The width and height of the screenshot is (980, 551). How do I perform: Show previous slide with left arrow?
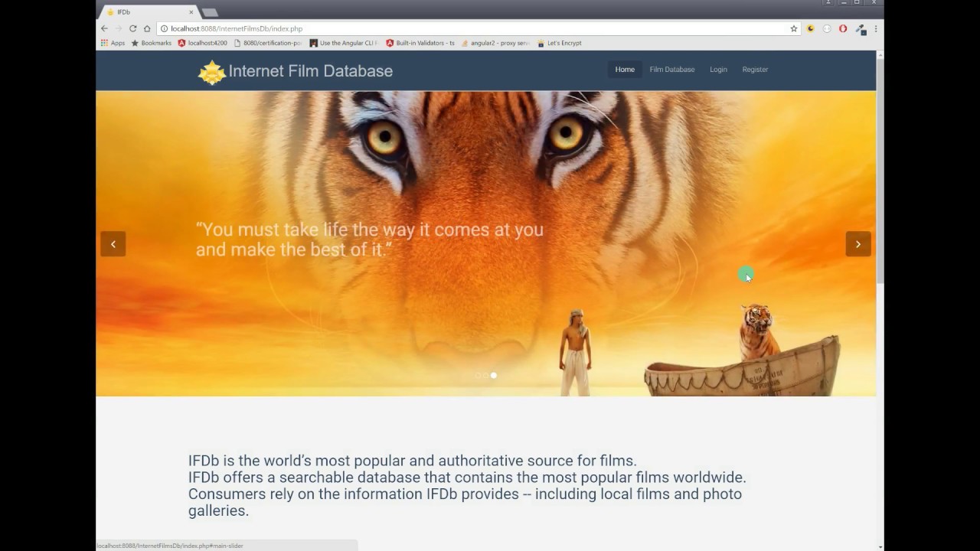(x=113, y=244)
